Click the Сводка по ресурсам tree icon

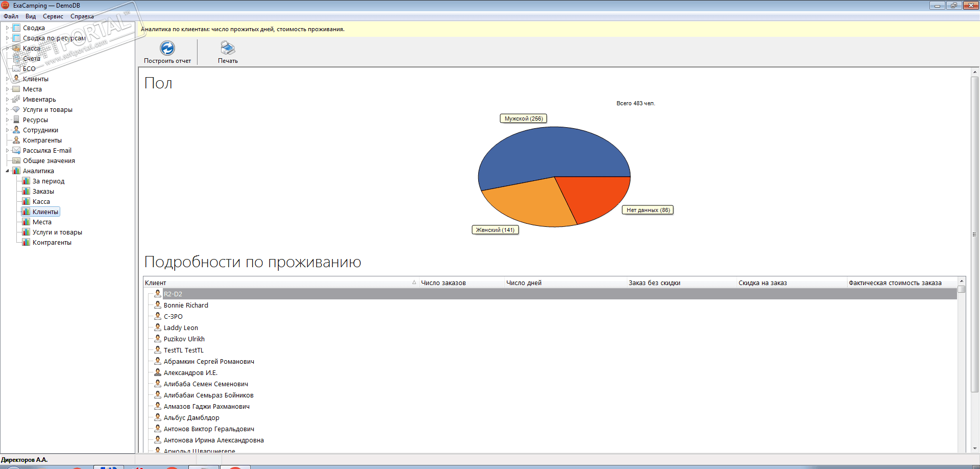(16, 38)
